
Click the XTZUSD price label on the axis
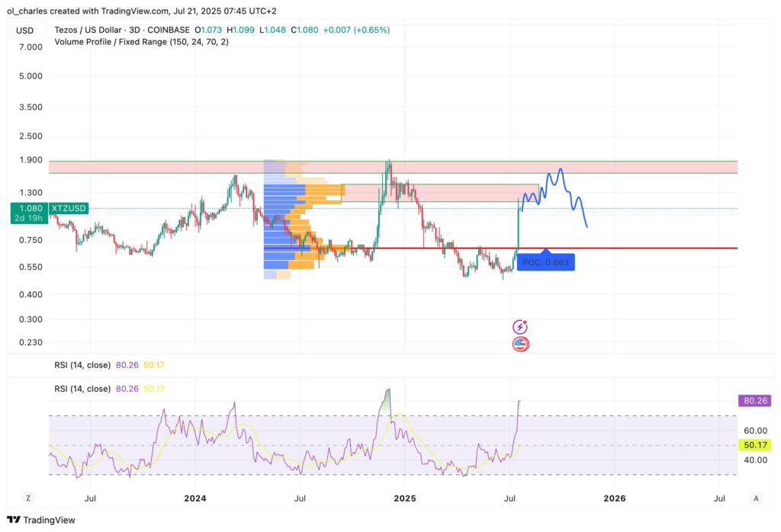click(x=69, y=207)
